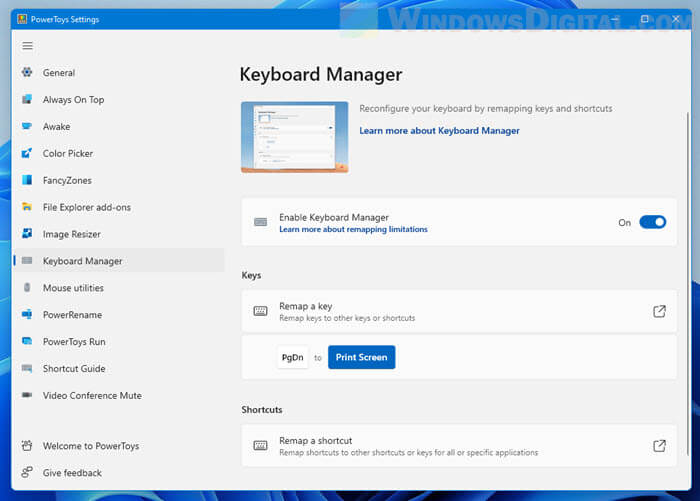Click the PowerRename icon
This screenshot has height=501, width=700.
27,314
